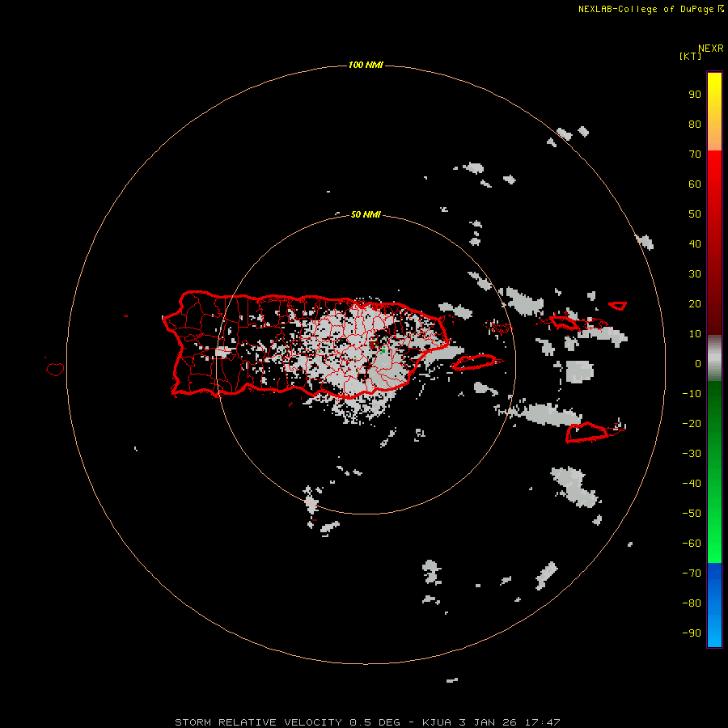Screen dimensions: 728x728
Task: Select the -10 value on the velocity scale
Action: pos(692,394)
